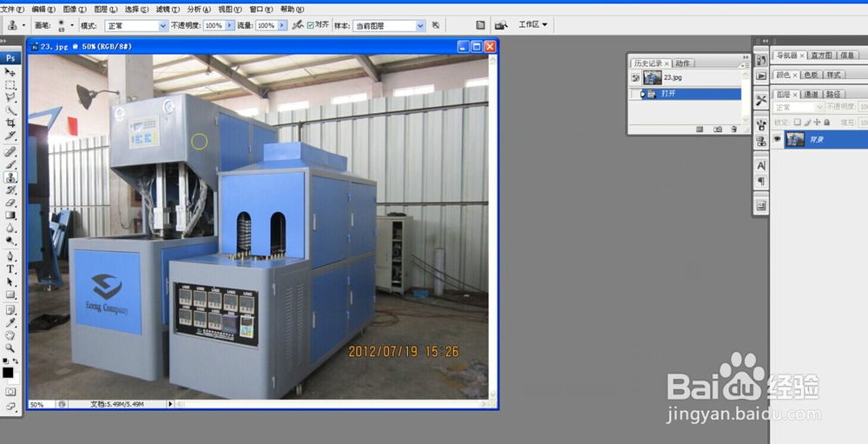The image size is (868, 444).
Task: Select the Blur tool
Action: tap(10, 229)
